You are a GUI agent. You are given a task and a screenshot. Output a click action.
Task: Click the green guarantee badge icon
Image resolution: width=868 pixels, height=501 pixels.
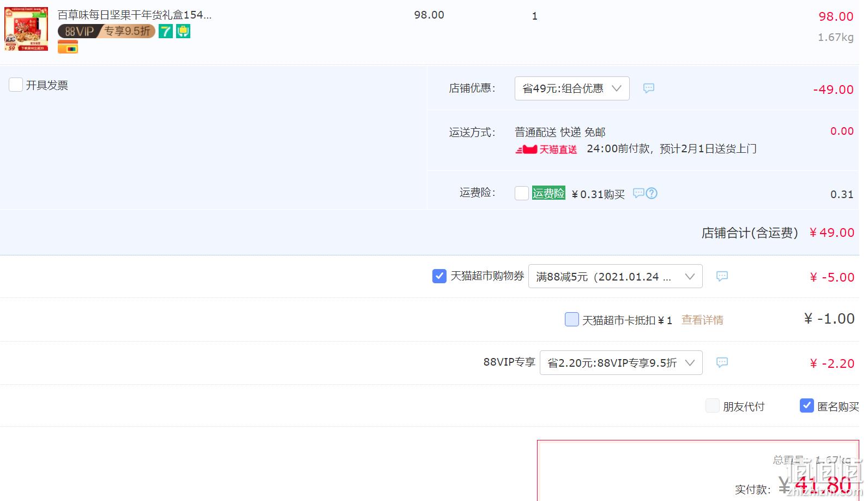[x=183, y=32]
